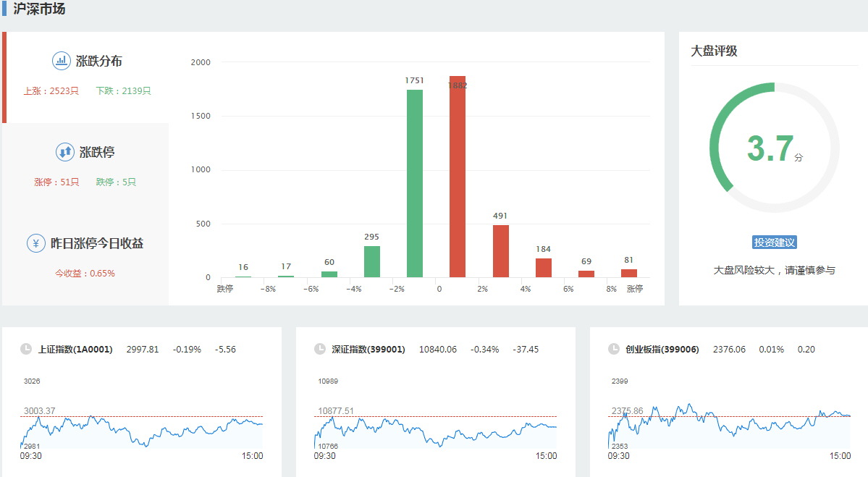Click the red 491 bar
The width and height of the screenshot is (868, 477).
[501, 251]
